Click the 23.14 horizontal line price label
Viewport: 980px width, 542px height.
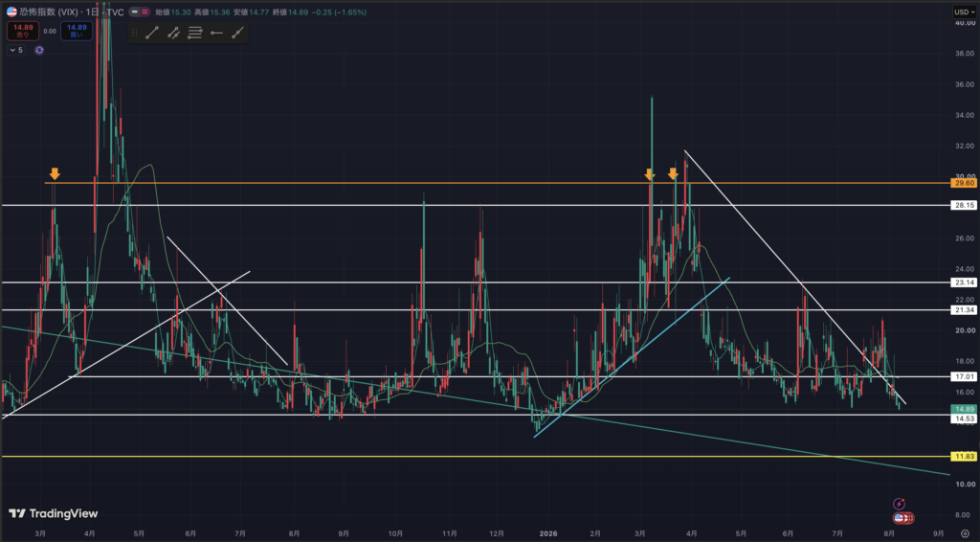point(964,282)
